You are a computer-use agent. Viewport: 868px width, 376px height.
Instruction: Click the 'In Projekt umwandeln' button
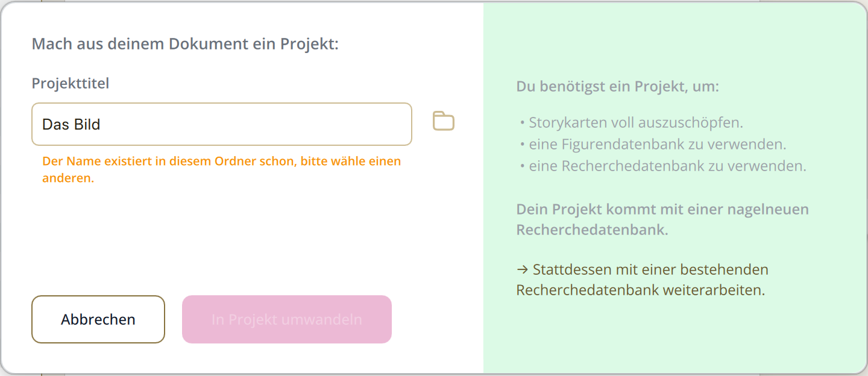click(x=287, y=319)
